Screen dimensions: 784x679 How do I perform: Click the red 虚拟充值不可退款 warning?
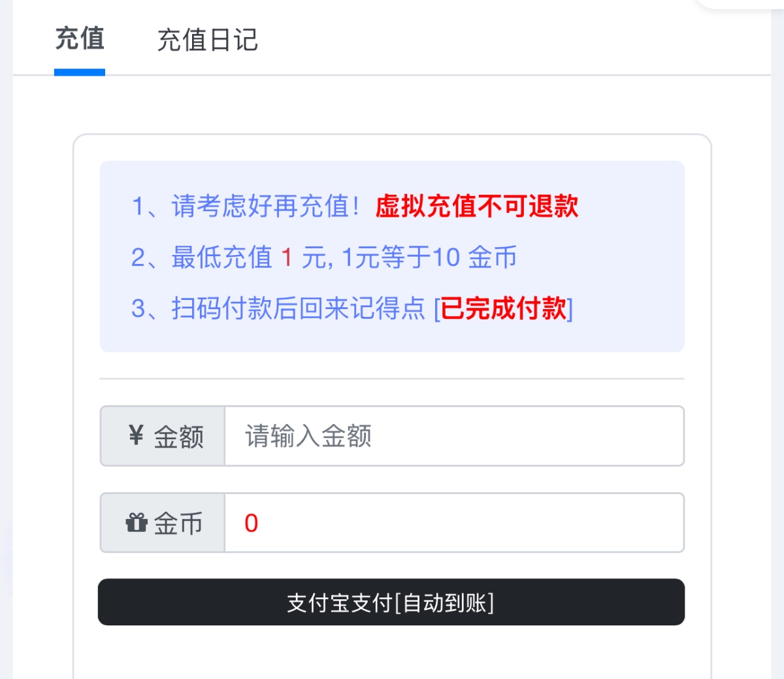476,207
